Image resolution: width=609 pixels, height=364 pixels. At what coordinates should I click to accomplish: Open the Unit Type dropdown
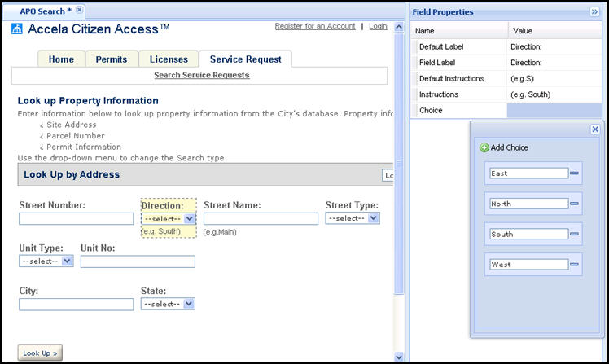click(x=46, y=261)
